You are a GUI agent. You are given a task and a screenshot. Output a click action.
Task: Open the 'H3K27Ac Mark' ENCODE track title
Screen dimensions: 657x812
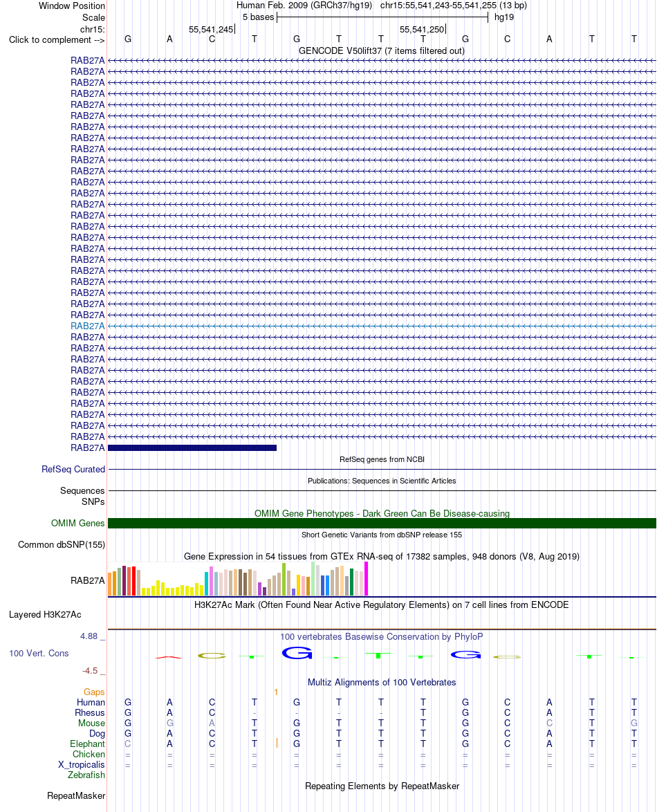coord(382,605)
